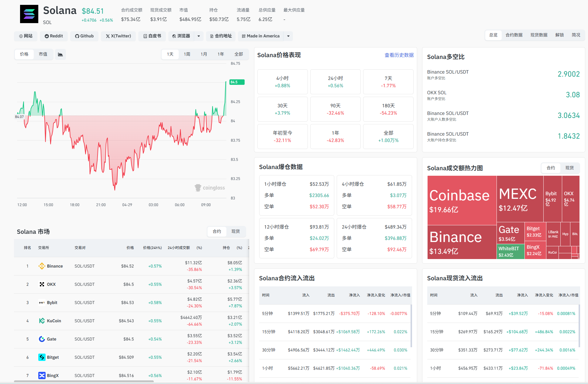
Task: Click the 查看历史数据 link
Action: 399,55
